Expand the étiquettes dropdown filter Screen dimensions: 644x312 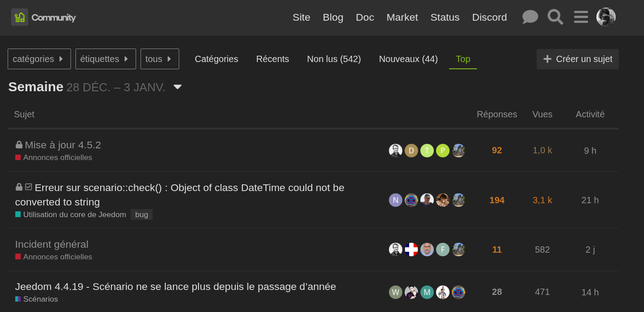106,59
